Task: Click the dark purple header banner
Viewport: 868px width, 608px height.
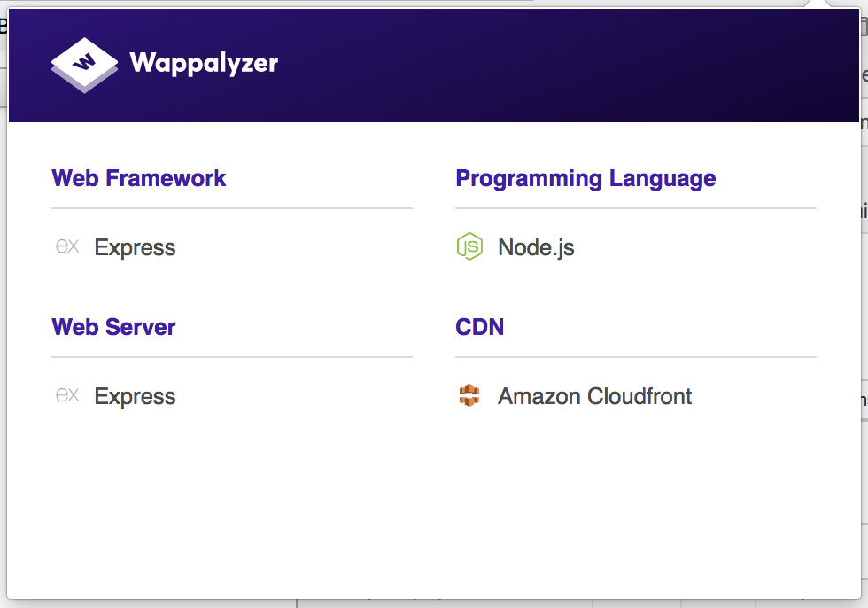Action: point(531,64)
